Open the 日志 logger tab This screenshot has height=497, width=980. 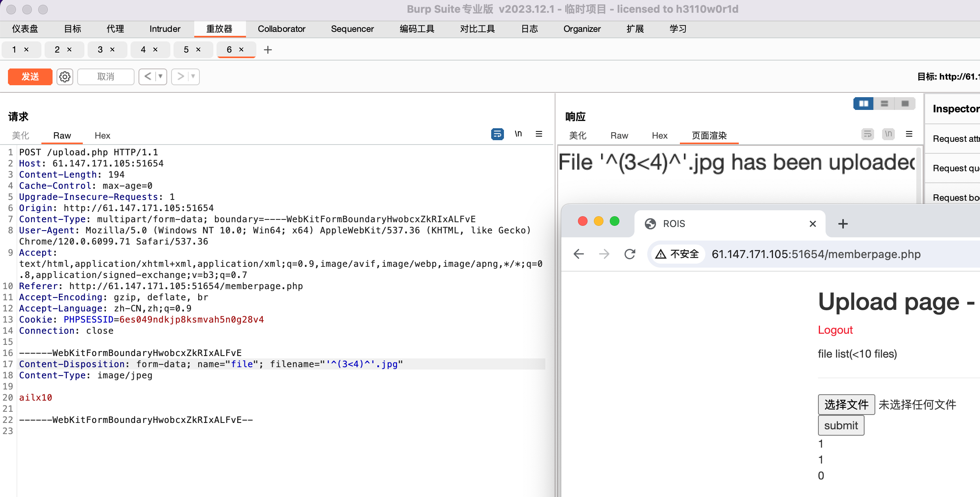[x=529, y=29]
